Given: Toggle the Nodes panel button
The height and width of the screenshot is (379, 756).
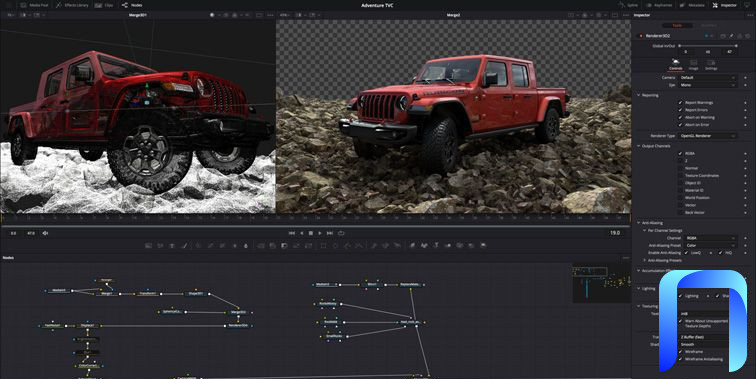Looking at the screenshot, I should pyautogui.click(x=132, y=5).
